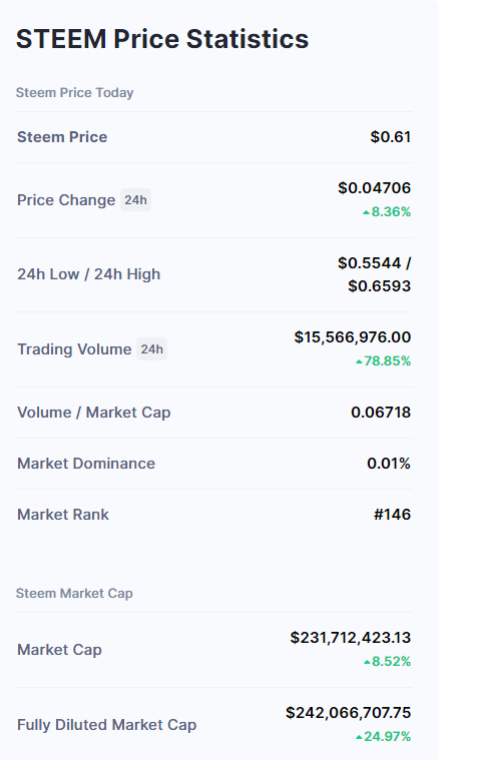Open the 24h selector beside Price Change

[136, 200]
